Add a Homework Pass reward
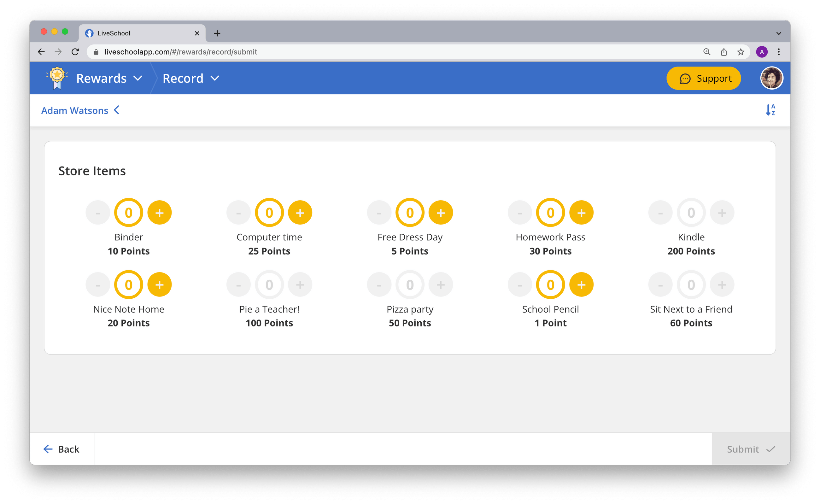The width and height of the screenshot is (820, 504). tap(582, 212)
